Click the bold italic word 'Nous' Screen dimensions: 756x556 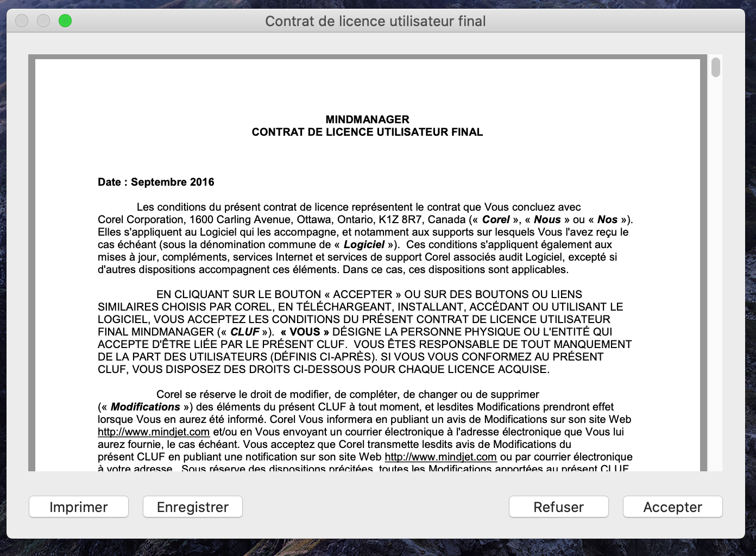[x=547, y=220]
